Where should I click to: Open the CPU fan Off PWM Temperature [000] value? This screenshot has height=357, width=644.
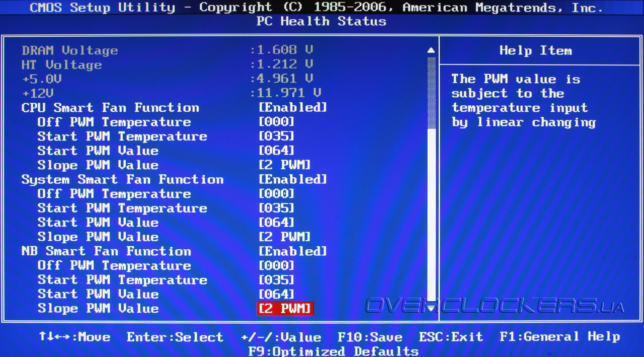(x=276, y=122)
